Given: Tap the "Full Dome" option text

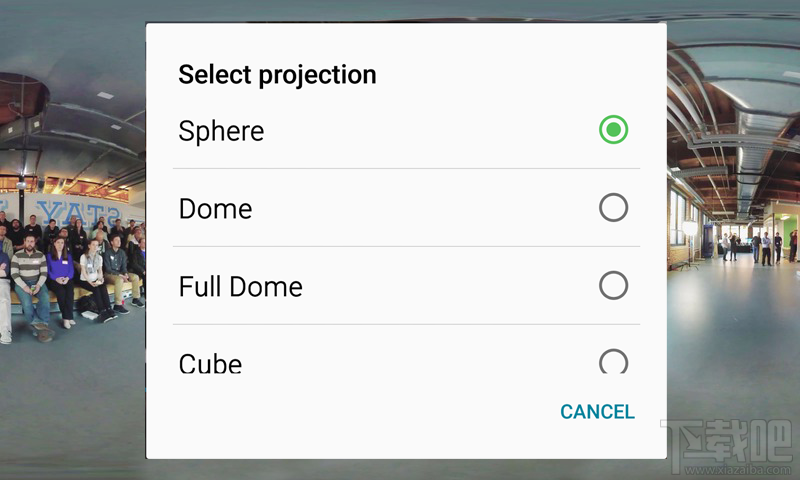Looking at the screenshot, I should point(240,287).
